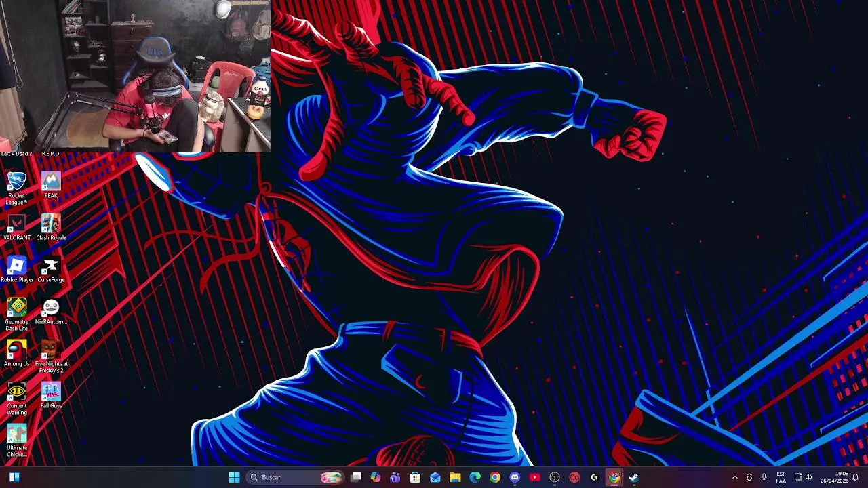Screen dimensions: 868x488
Task: Select the Ultimate Chicken Horse icon
Action: [x=16, y=441]
